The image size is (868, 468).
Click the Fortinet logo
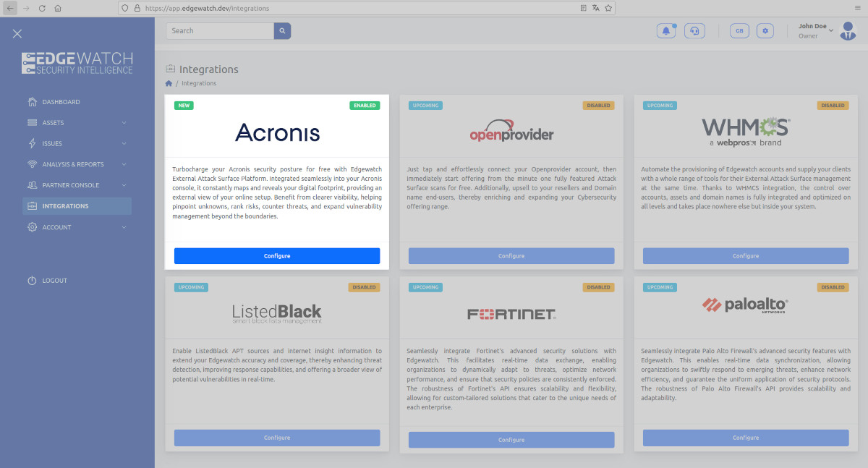coord(511,314)
